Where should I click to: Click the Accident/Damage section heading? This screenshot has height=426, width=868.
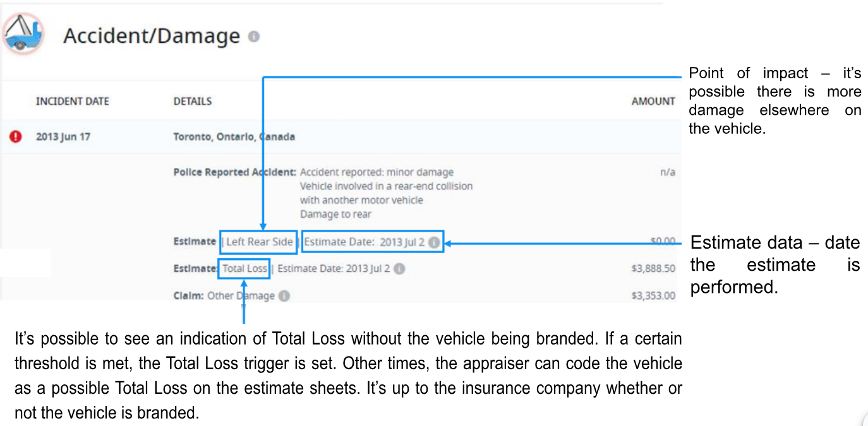click(152, 36)
